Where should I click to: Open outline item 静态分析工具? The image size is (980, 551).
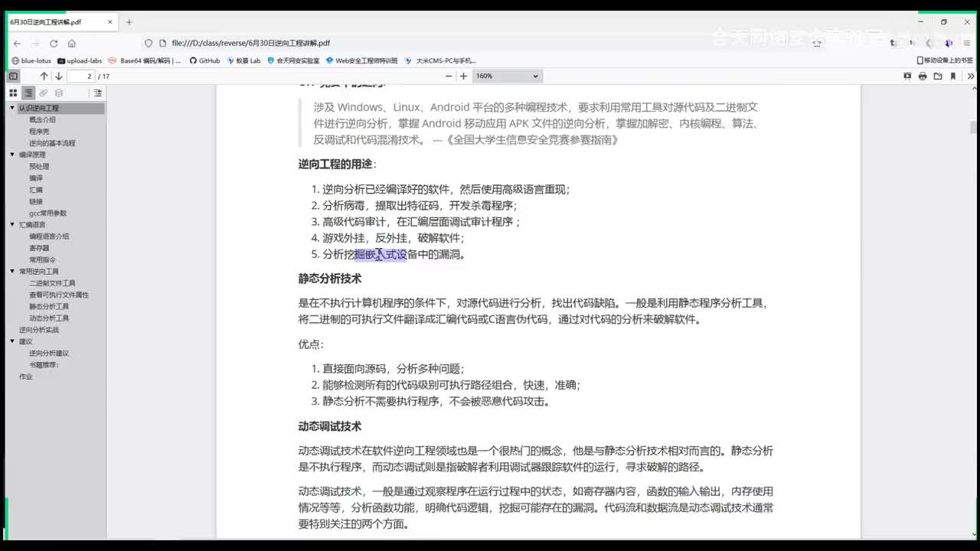tap(49, 307)
